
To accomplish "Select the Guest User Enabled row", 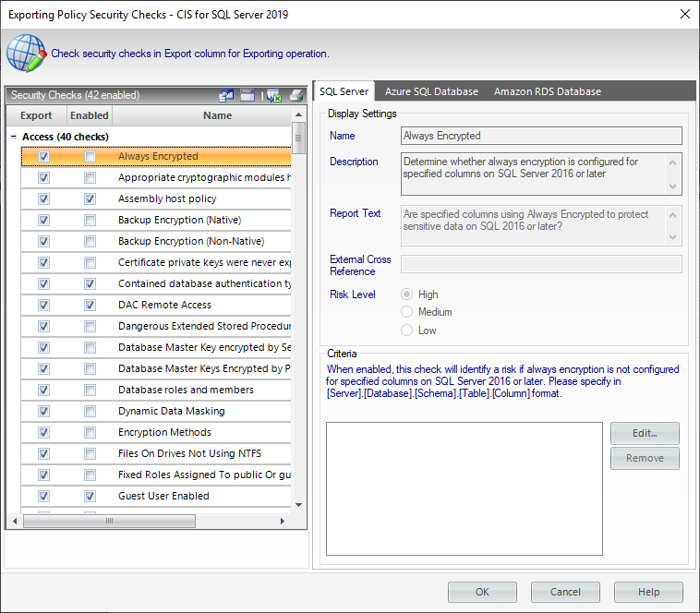I will tap(163, 497).
